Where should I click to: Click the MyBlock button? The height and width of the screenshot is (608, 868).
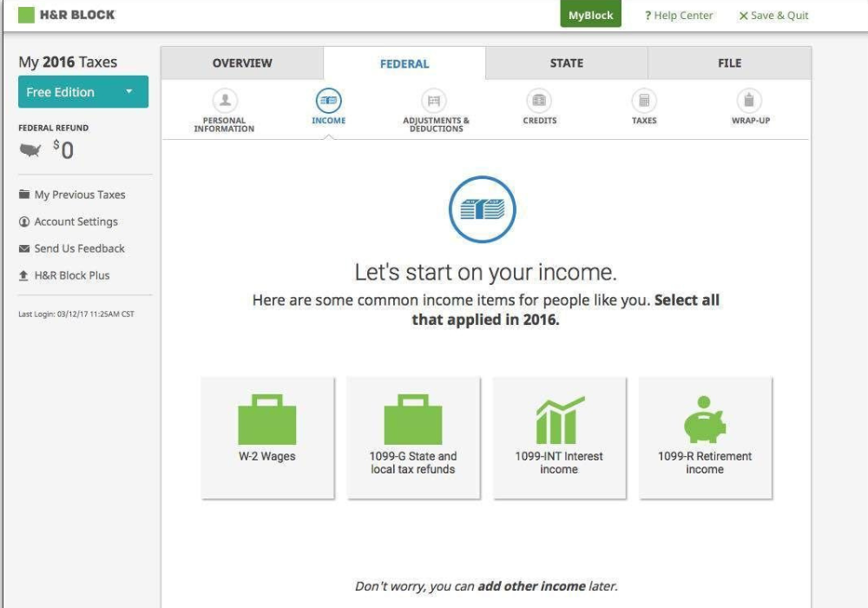pos(590,14)
